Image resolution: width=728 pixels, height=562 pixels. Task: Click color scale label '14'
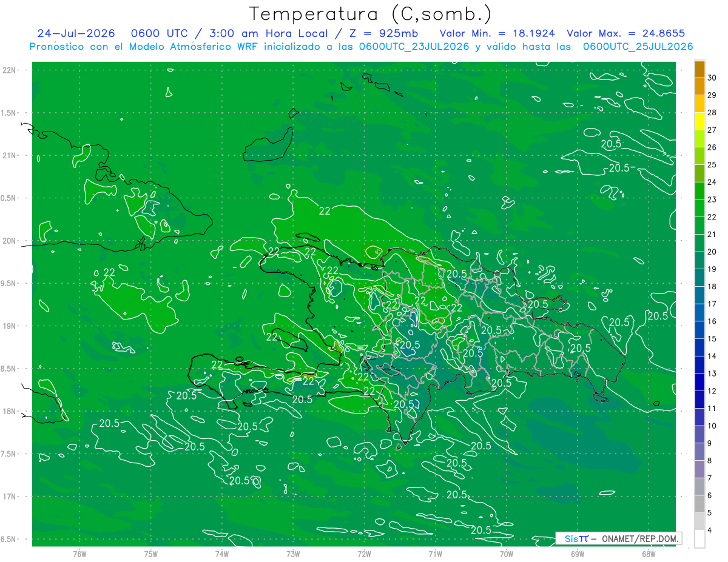pyautogui.click(x=712, y=356)
